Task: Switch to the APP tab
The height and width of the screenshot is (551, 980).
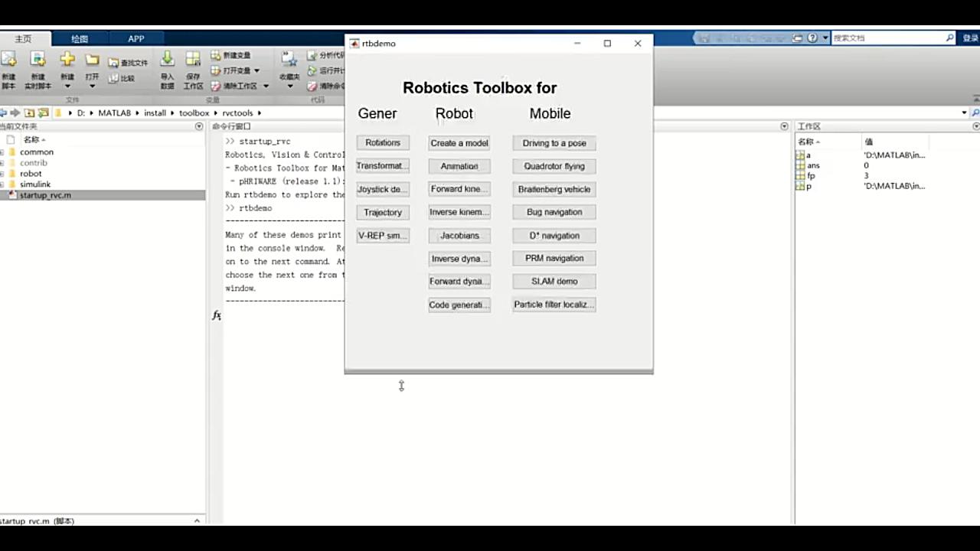Action: coord(136,38)
